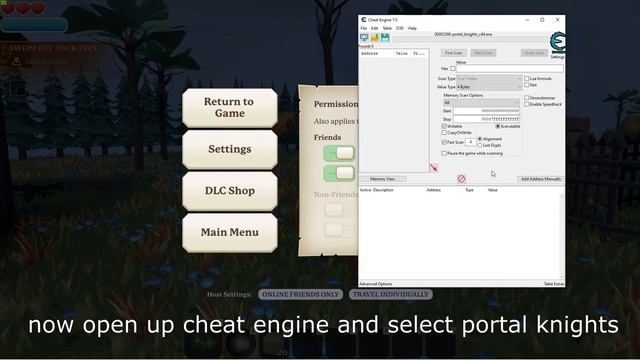Toggle the Executable checkbox
This screenshot has height=360, width=640.
pyautogui.click(x=498, y=126)
